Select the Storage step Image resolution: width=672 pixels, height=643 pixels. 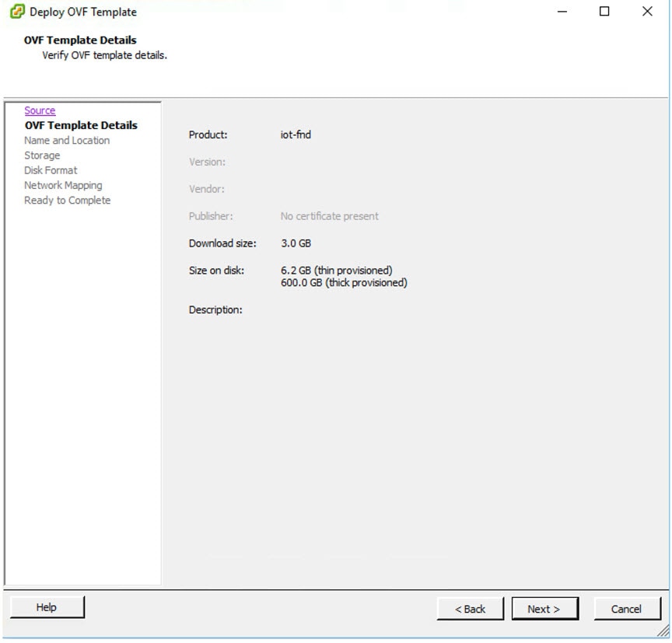(42, 156)
